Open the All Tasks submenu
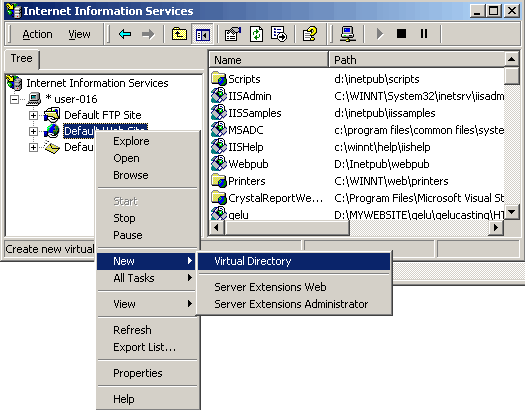This screenshot has width=525, height=410. 147,278
